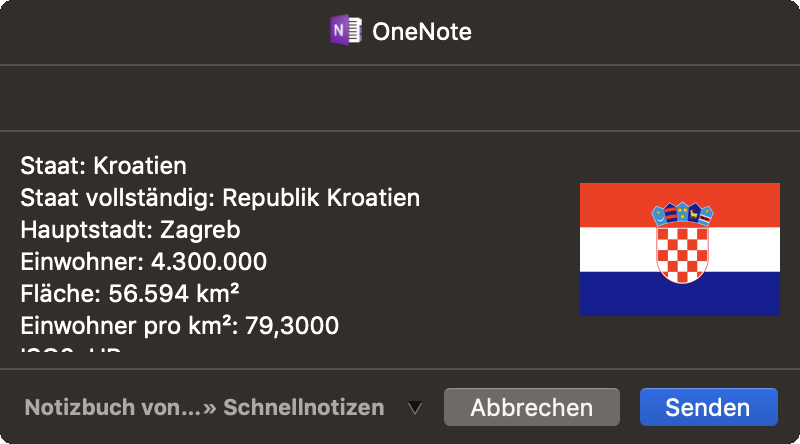Click the 'Schnellnotizen' section label
The height and width of the screenshot is (444, 800).
[304, 407]
